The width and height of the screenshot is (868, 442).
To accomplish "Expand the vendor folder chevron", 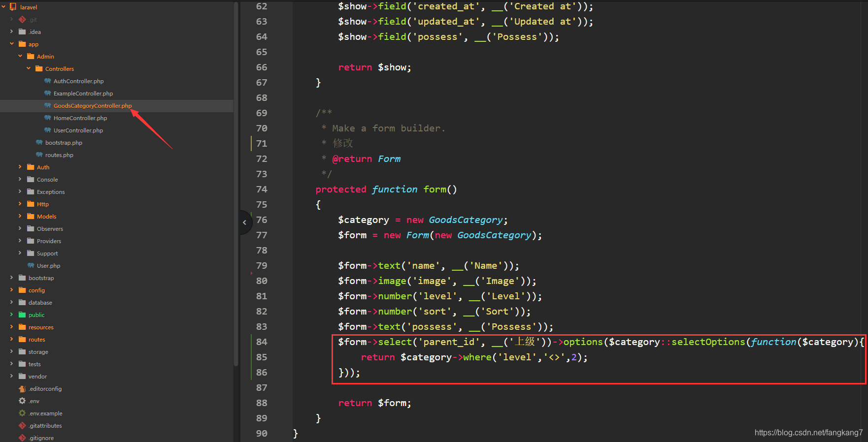I will point(11,376).
